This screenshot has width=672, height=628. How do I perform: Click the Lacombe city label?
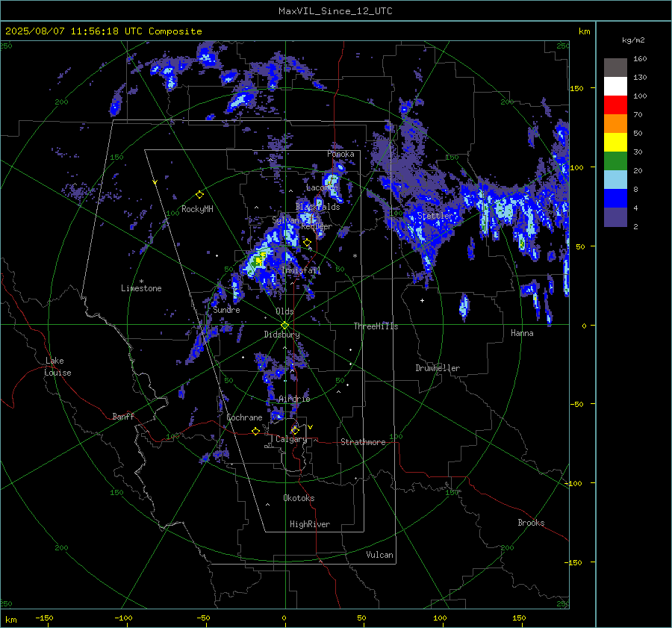pyautogui.click(x=322, y=187)
